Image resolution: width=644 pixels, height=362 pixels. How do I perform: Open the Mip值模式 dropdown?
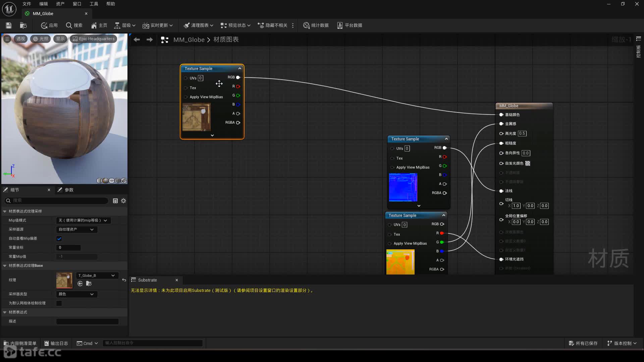tap(83, 220)
